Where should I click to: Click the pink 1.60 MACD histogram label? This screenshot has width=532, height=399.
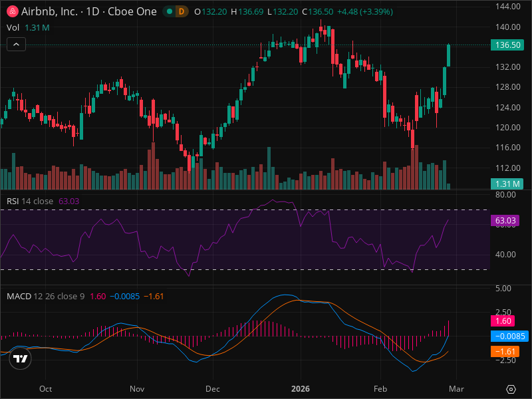click(503, 321)
